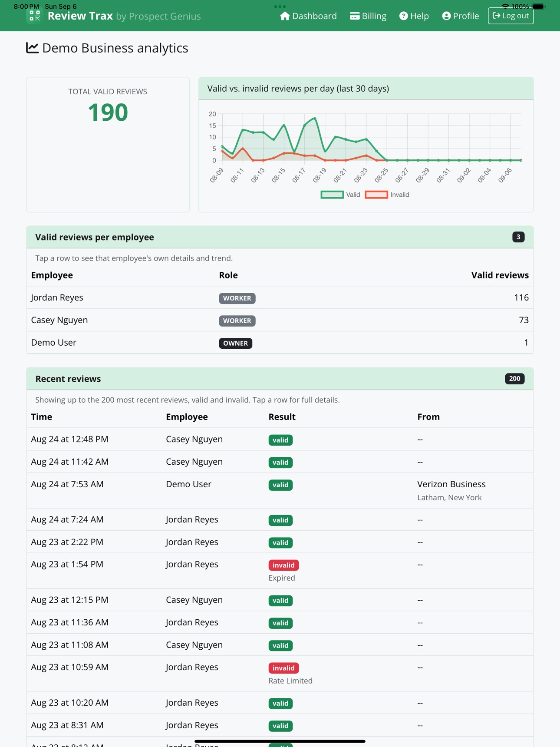This screenshot has width=560, height=747.
Task: Click the Profile person icon
Action: (446, 16)
